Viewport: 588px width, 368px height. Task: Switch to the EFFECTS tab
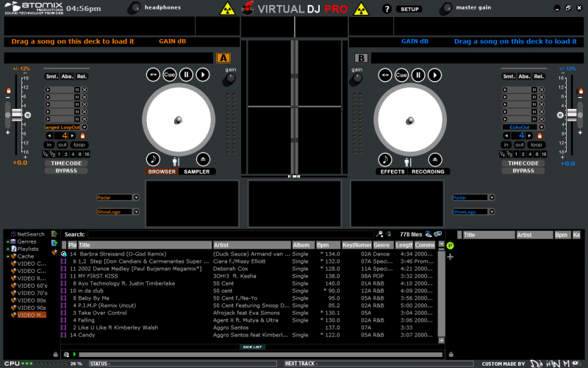392,171
